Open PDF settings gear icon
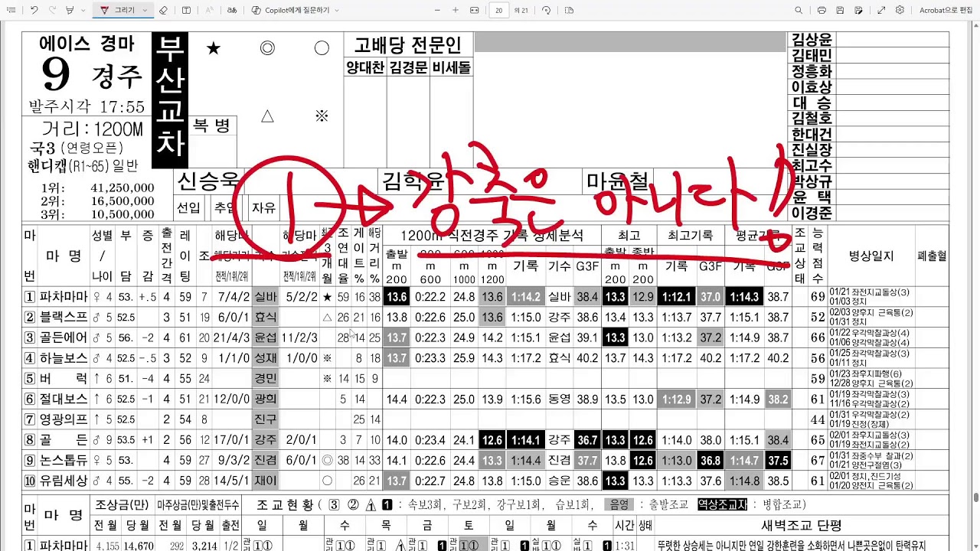The width and height of the screenshot is (980, 551). tap(900, 10)
